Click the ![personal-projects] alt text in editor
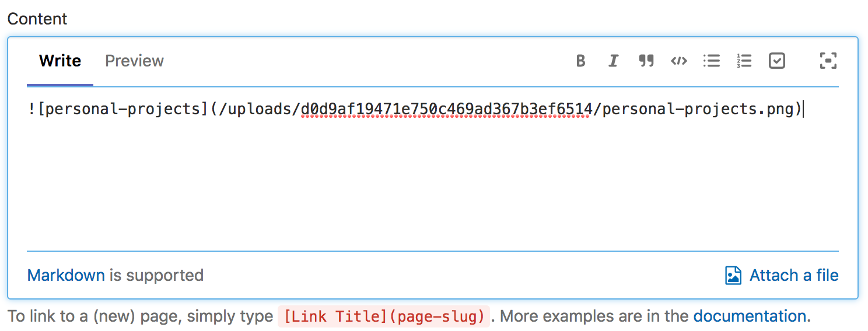Viewport: 868px width, 331px height. pyautogui.click(x=118, y=109)
